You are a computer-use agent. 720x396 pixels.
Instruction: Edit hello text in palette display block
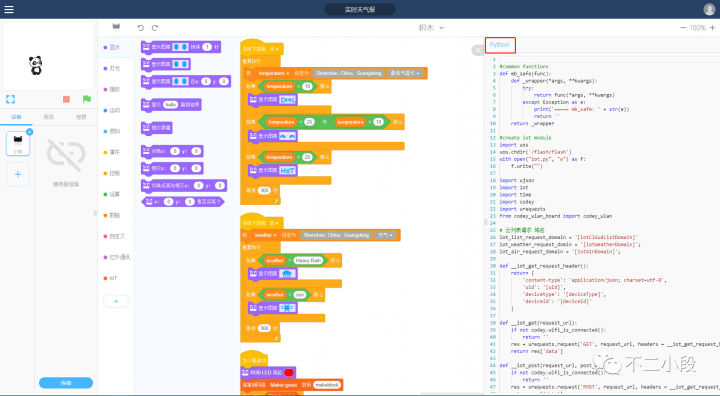pos(170,105)
